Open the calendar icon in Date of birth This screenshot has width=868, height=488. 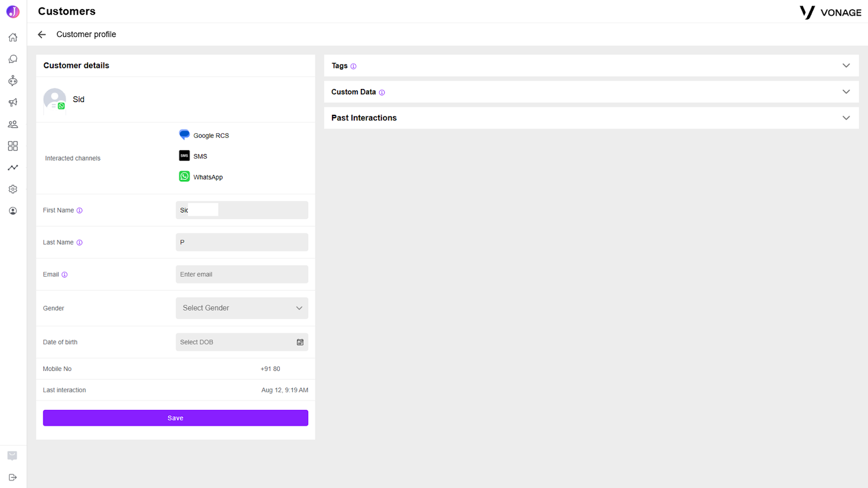coord(300,342)
